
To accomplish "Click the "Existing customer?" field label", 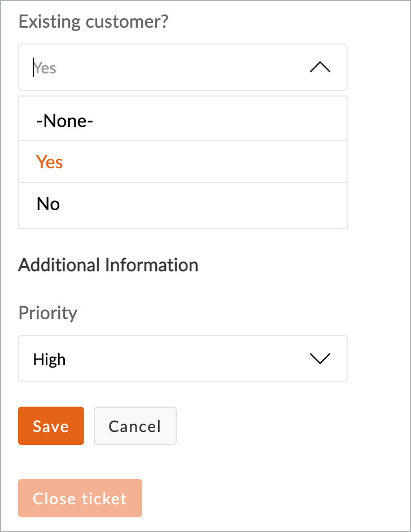I will (94, 22).
